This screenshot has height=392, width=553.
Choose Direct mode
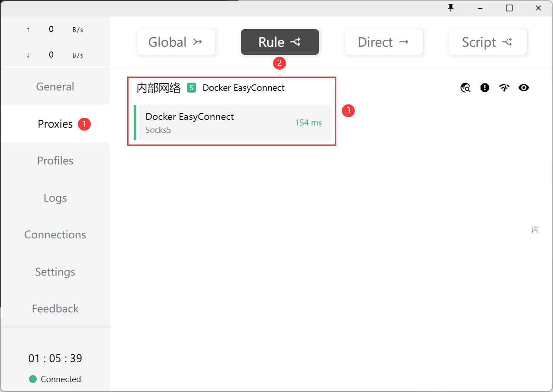pos(384,42)
